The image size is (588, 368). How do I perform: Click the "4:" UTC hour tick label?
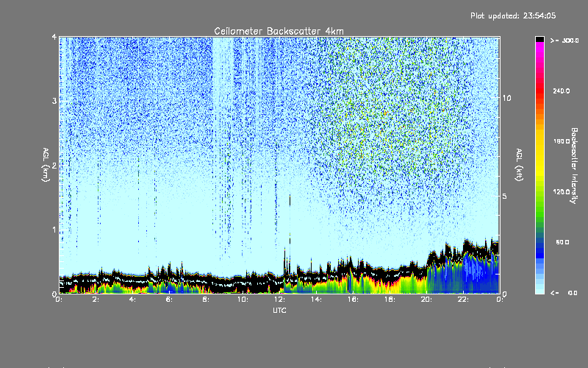point(133,300)
